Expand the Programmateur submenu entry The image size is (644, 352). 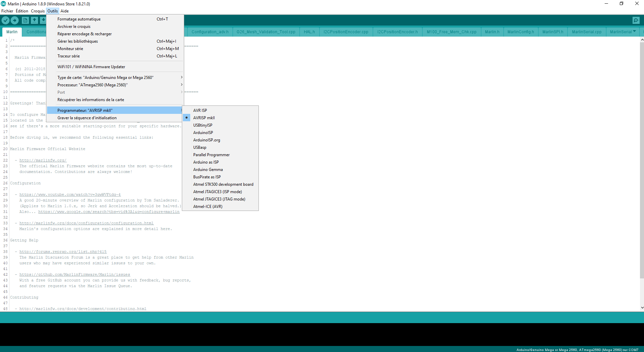[115, 111]
